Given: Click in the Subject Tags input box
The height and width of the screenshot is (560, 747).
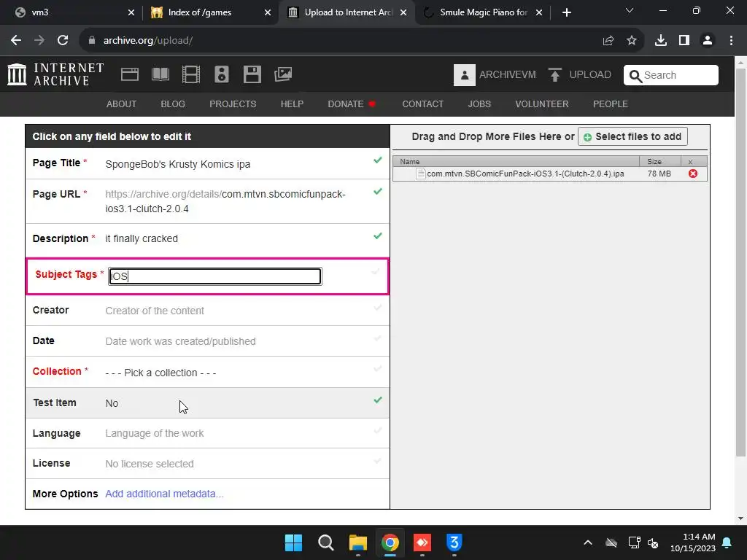Looking at the screenshot, I should coord(215,276).
